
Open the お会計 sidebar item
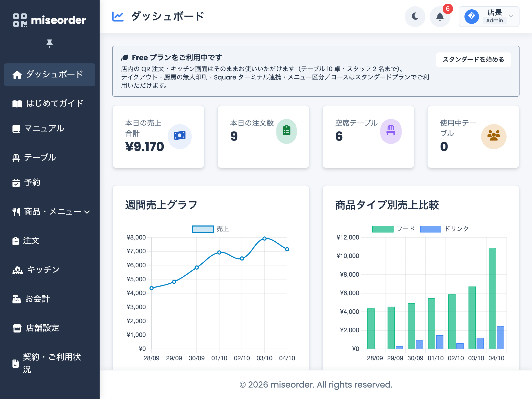50,299
